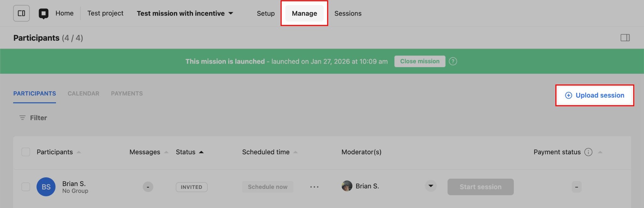Expand the Test mission with incentive dropdown
The width and height of the screenshot is (644, 208).
click(x=231, y=13)
